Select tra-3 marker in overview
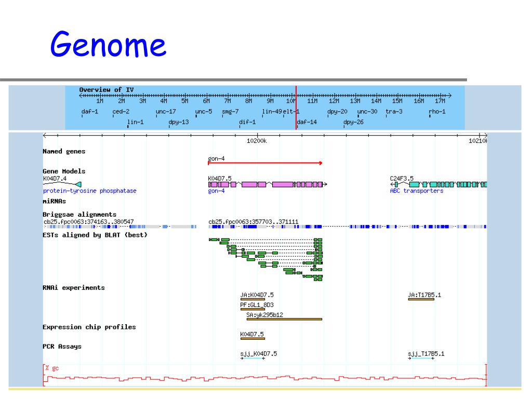Screen dimensions: 532x399 394,112
